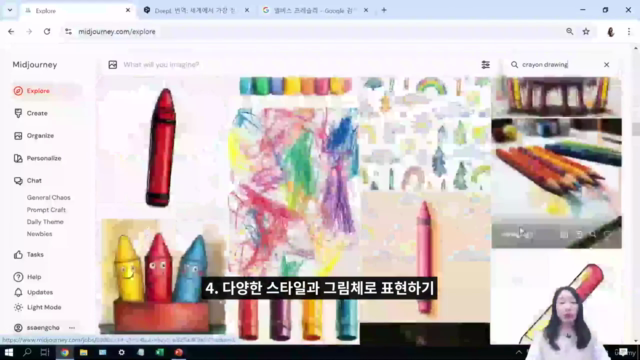Image resolution: width=640 pixels, height=360 pixels.
Task: Open Excel from the taskbar
Action: [160, 352]
